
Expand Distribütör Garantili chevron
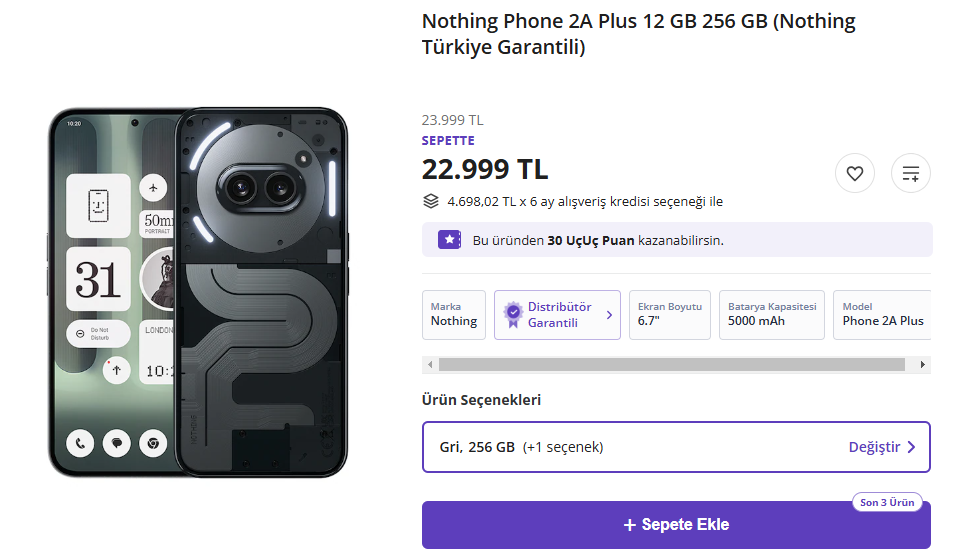click(x=609, y=315)
